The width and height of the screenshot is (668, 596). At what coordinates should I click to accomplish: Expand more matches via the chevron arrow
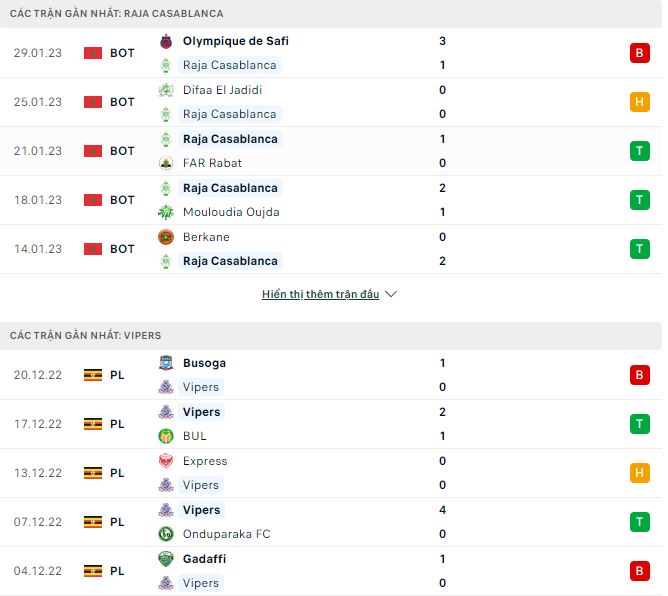(391, 295)
